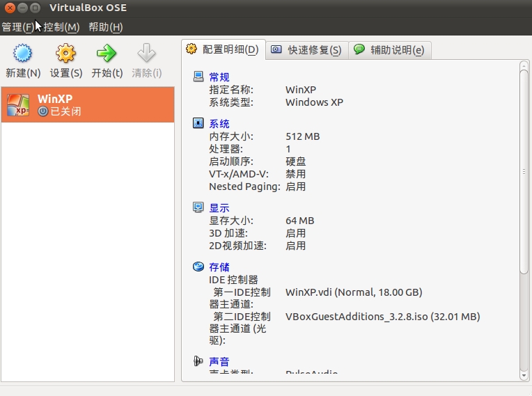
Task: Click the 显示 section monitor icon
Action: coord(198,207)
